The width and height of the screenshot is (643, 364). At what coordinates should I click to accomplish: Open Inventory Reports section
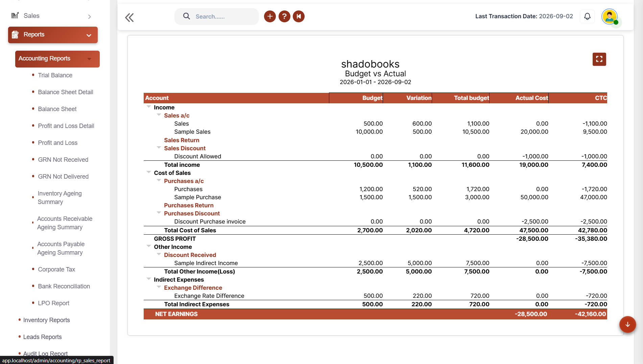tap(46, 320)
